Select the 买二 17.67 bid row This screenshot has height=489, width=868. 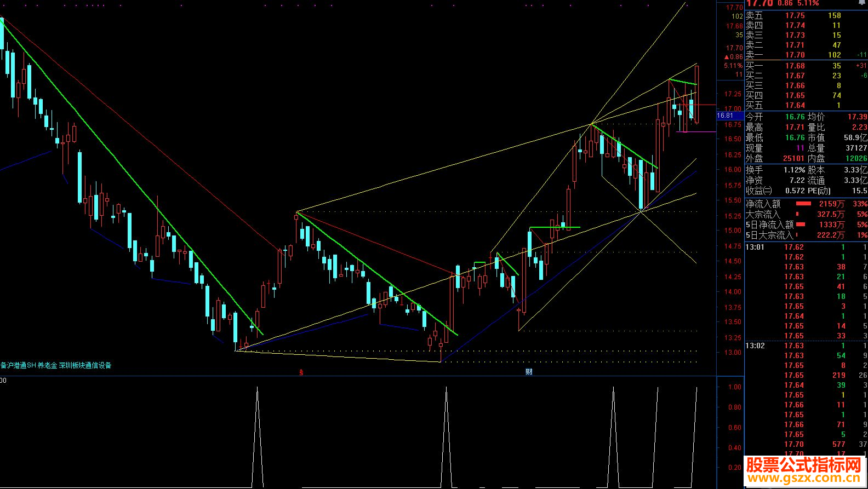(806, 76)
